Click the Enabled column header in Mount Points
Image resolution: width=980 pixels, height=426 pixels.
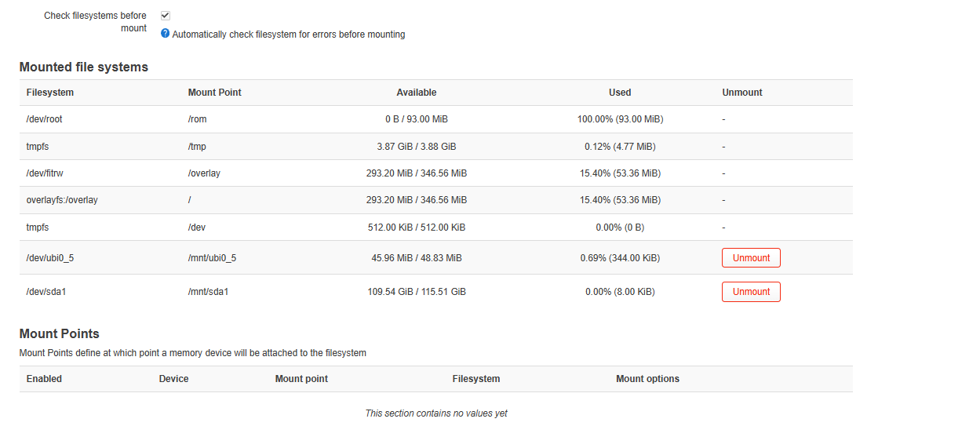(x=44, y=379)
